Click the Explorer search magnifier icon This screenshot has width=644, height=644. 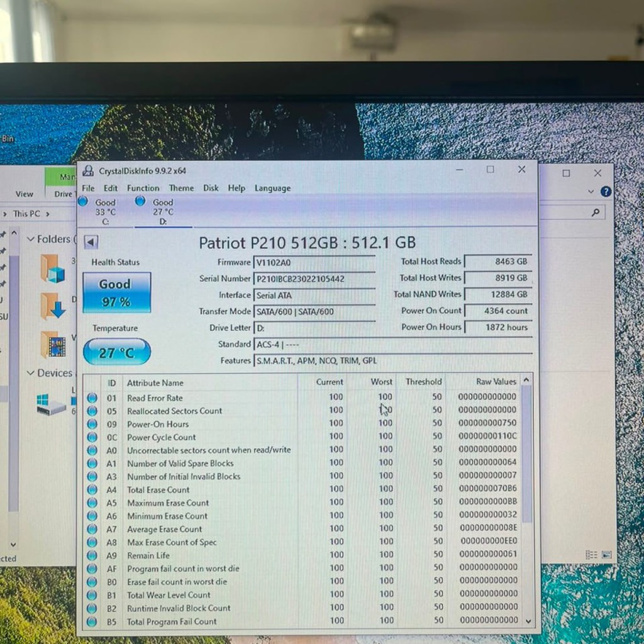[595, 213]
